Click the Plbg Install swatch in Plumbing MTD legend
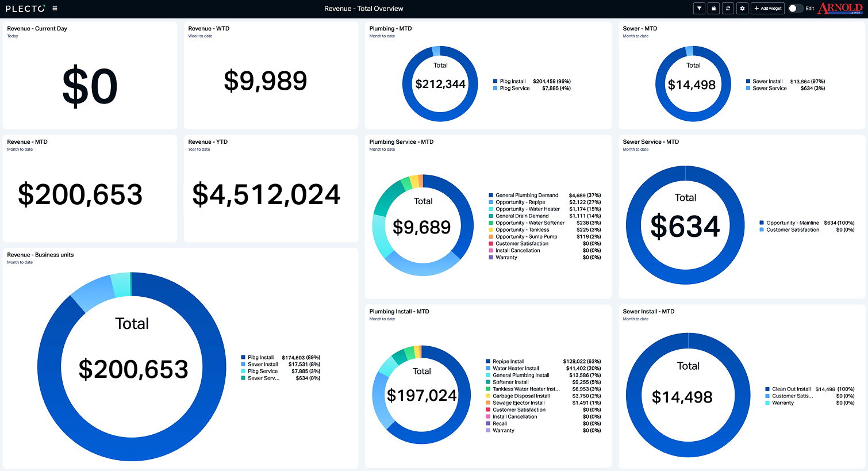 495,82
